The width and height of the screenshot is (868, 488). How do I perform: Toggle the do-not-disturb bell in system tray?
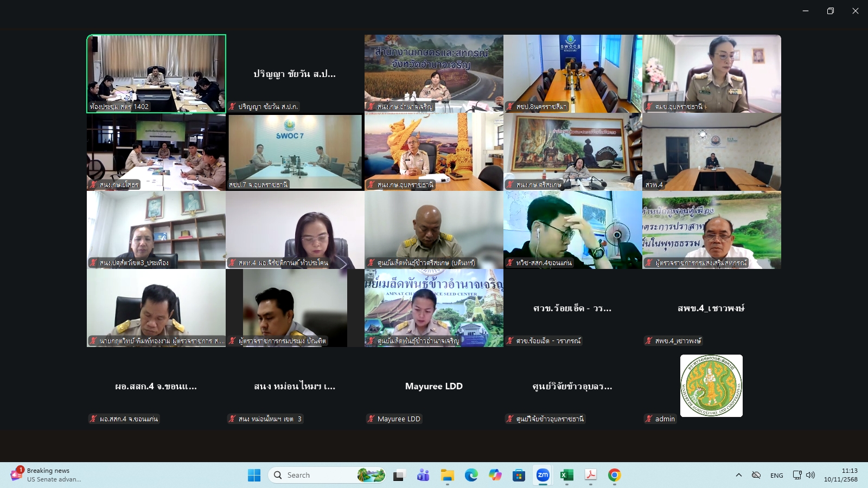click(756, 474)
